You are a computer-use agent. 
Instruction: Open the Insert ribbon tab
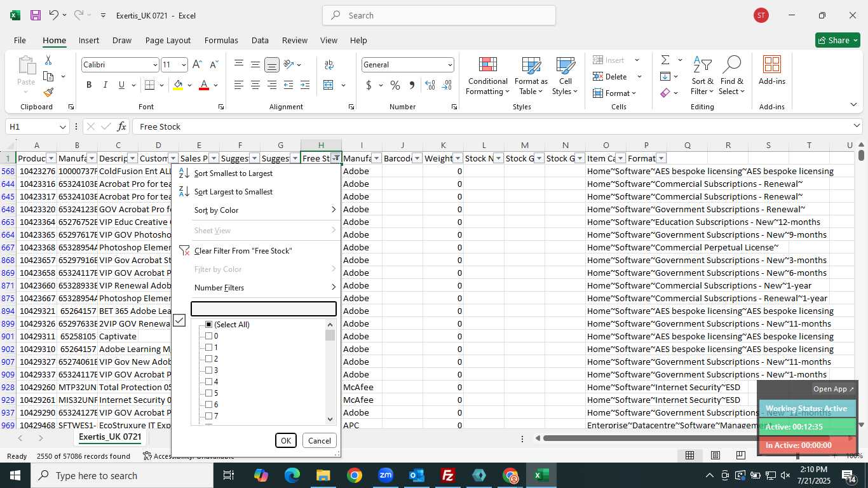pyautogui.click(x=89, y=40)
